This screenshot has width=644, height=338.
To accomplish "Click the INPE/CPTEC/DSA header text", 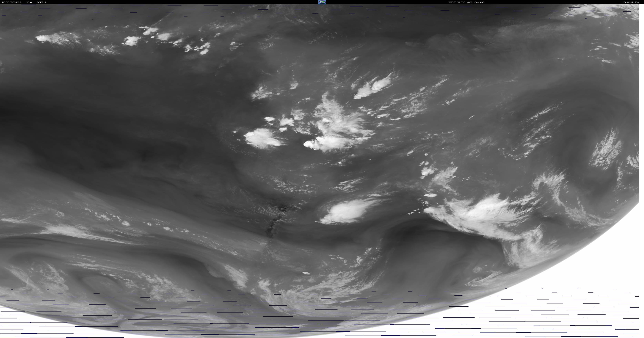I will pyautogui.click(x=11, y=2).
